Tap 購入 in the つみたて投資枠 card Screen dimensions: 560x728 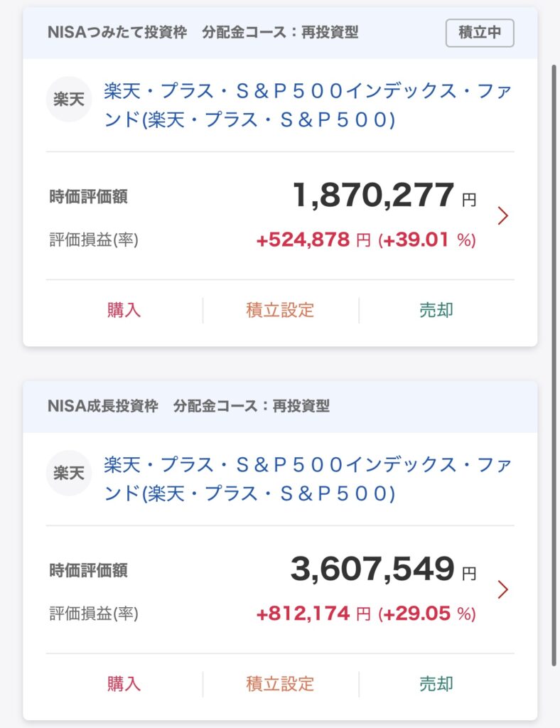tap(124, 310)
